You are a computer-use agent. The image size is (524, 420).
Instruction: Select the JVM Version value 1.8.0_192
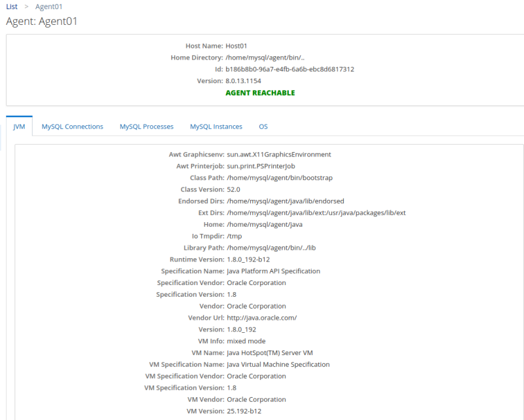point(241,330)
